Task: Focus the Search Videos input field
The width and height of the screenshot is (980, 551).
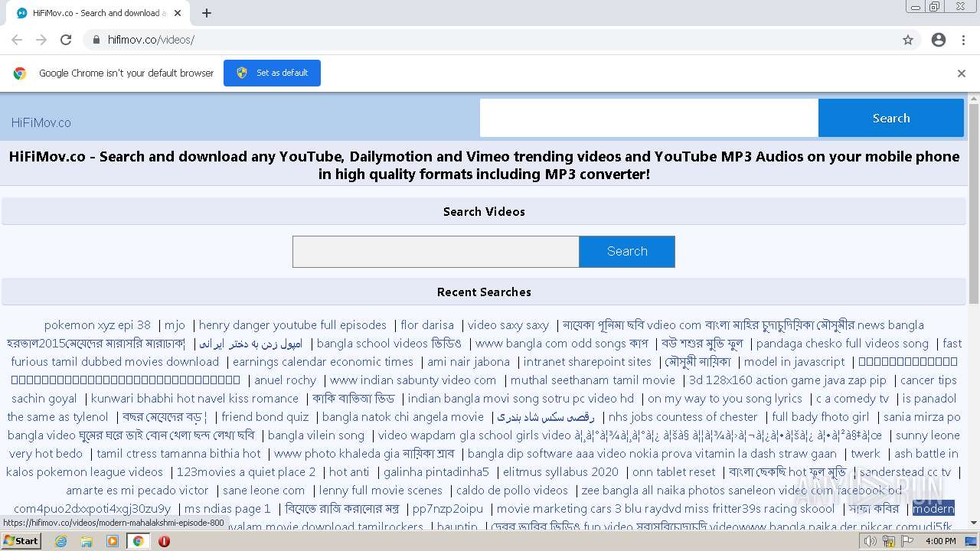Action: (436, 252)
